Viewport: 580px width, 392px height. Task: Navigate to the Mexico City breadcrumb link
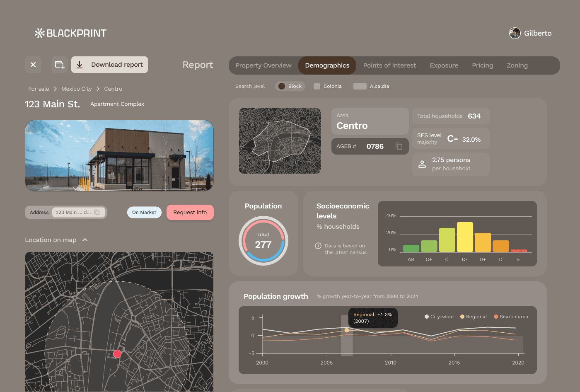[x=76, y=89]
